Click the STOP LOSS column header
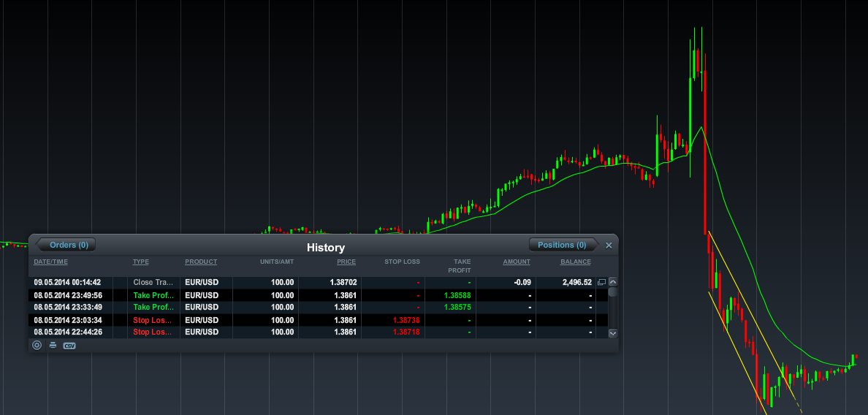 point(403,262)
